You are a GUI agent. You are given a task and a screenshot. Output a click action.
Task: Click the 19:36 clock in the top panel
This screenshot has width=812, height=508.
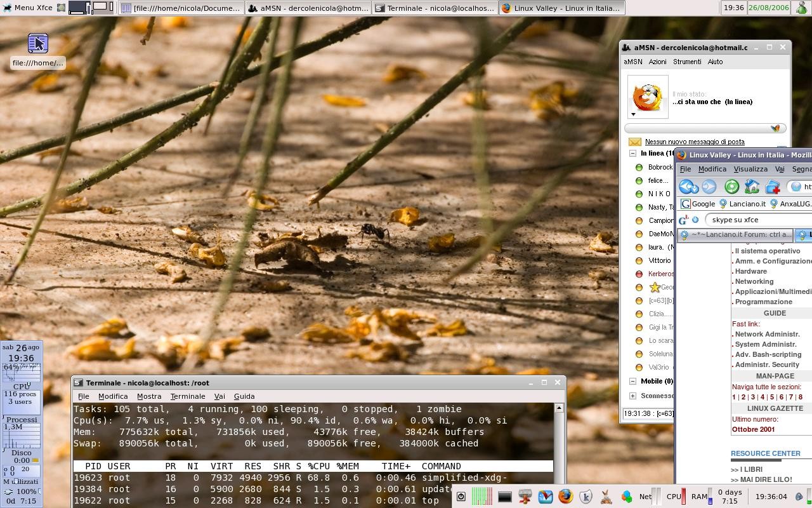coord(733,8)
